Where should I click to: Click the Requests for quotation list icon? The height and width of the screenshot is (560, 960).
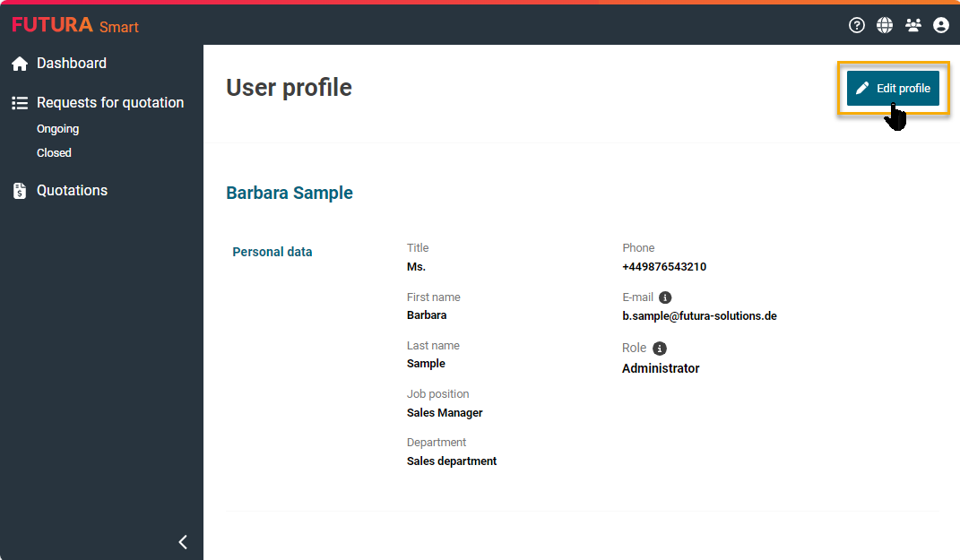(x=20, y=103)
